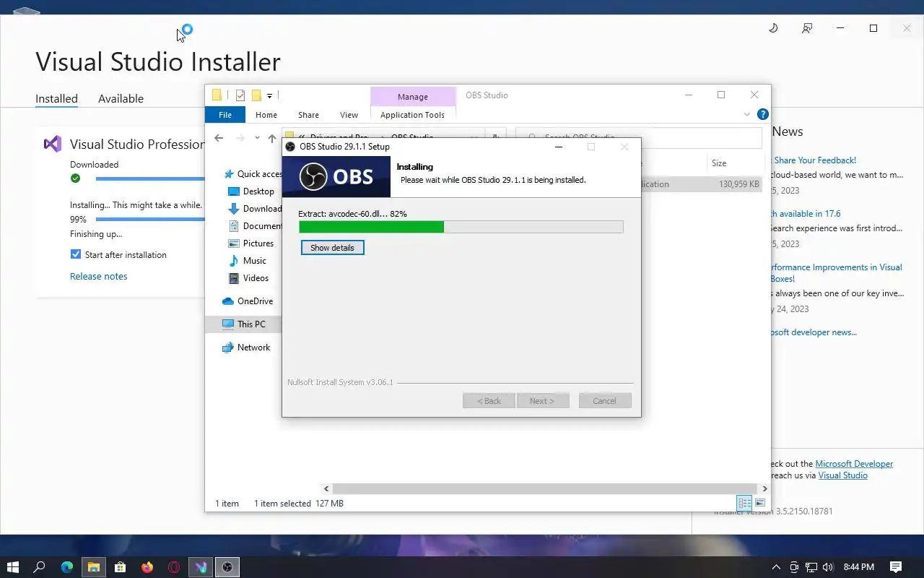
Task: Click the Explorer help question mark icon
Action: 762,114
